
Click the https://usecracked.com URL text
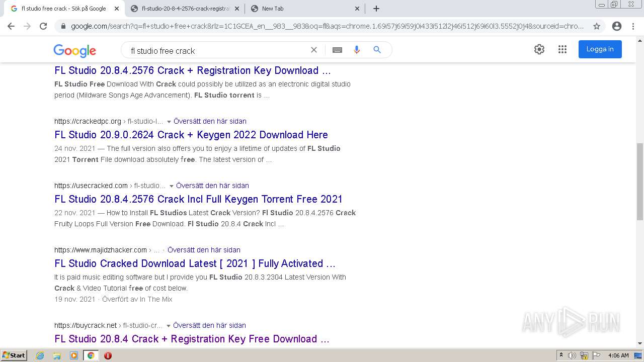point(91,186)
